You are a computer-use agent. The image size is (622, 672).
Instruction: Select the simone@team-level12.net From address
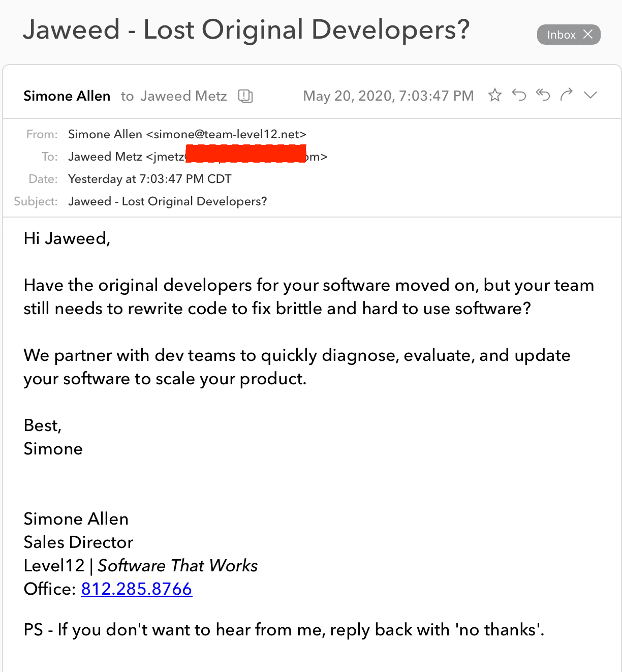click(x=226, y=134)
